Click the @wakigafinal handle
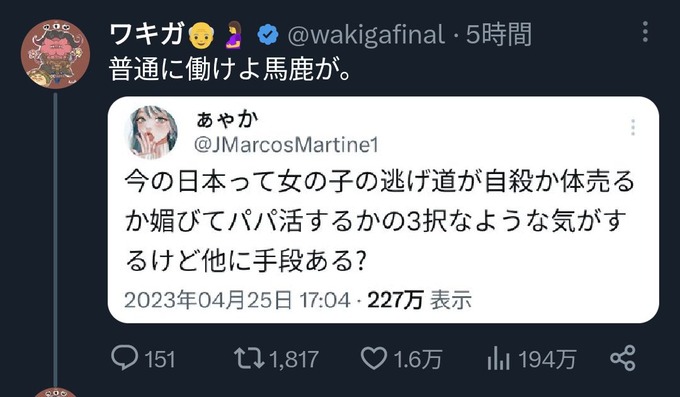The height and width of the screenshot is (397, 680). (x=366, y=35)
